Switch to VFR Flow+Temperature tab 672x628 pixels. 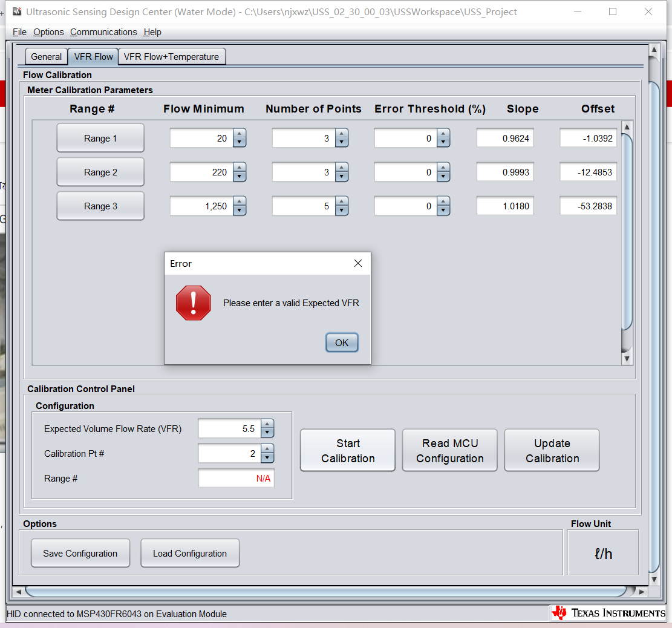click(171, 57)
